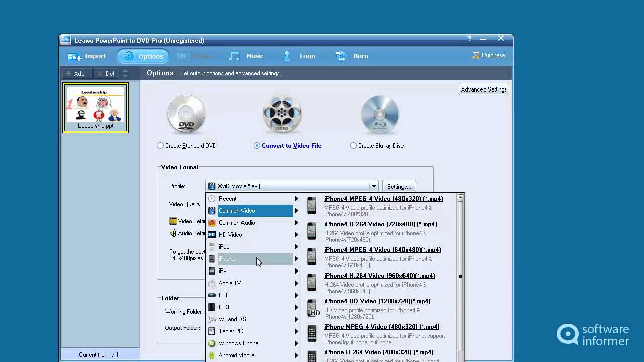Expand Android Mobile submenu arrow
Image resolution: width=644 pixels, height=362 pixels.
click(297, 355)
